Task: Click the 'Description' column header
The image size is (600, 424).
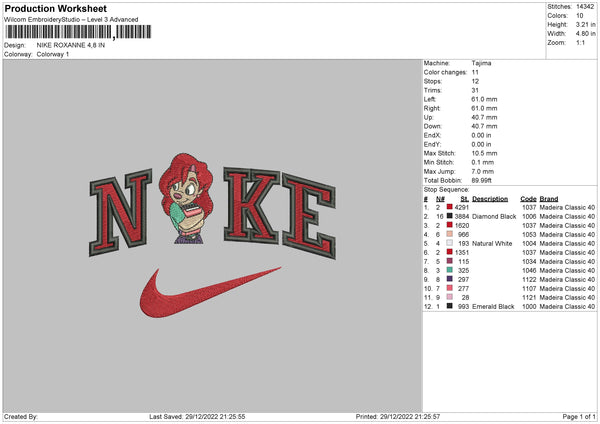Action: pos(490,199)
